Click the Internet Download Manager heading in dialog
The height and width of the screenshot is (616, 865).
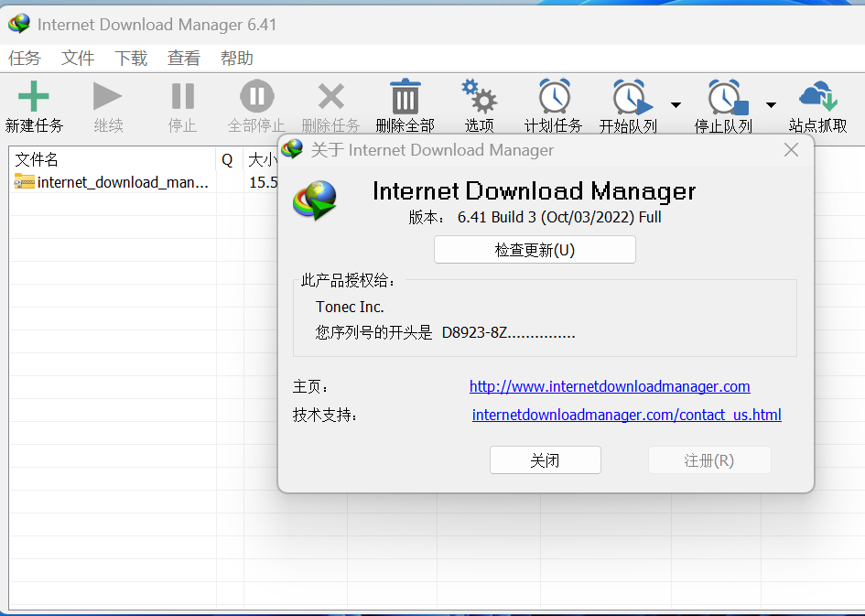pyautogui.click(x=534, y=191)
